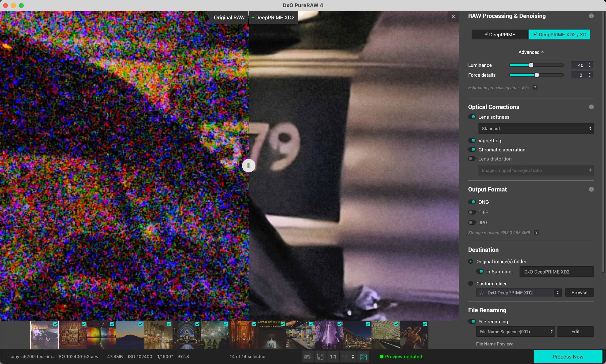Screen dimensions: 606x364
Task: Click the Force details value stepper arrows
Action: tap(590, 75)
